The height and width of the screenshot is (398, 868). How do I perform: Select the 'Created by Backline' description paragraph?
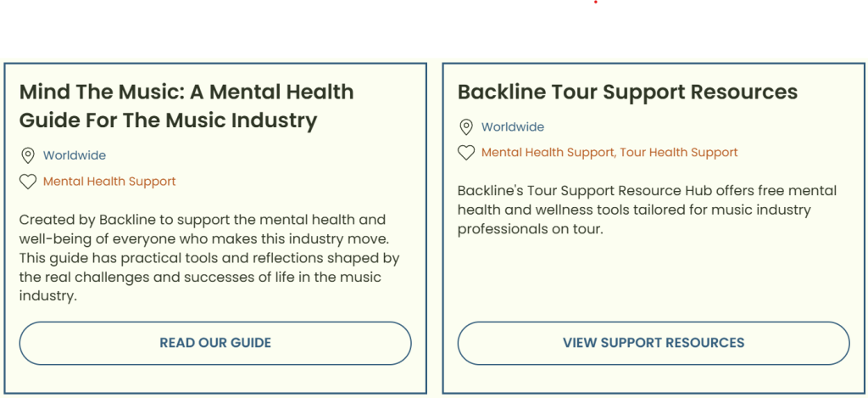pyautogui.click(x=210, y=258)
